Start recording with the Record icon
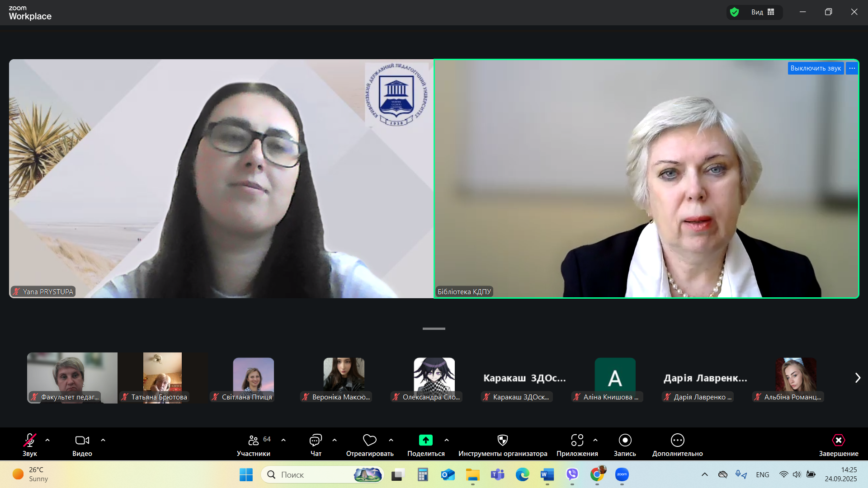Image resolution: width=868 pixels, height=488 pixels. click(625, 440)
